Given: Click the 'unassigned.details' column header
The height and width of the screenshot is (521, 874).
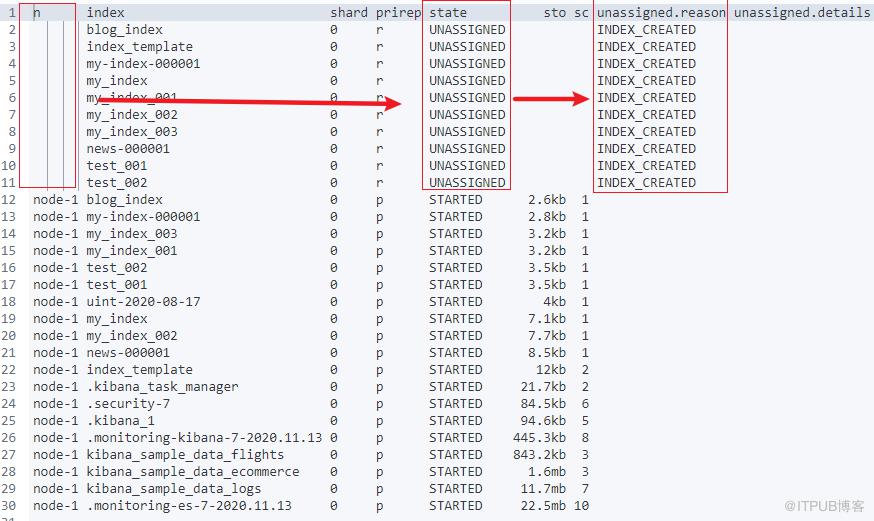Looking at the screenshot, I should tap(802, 13).
